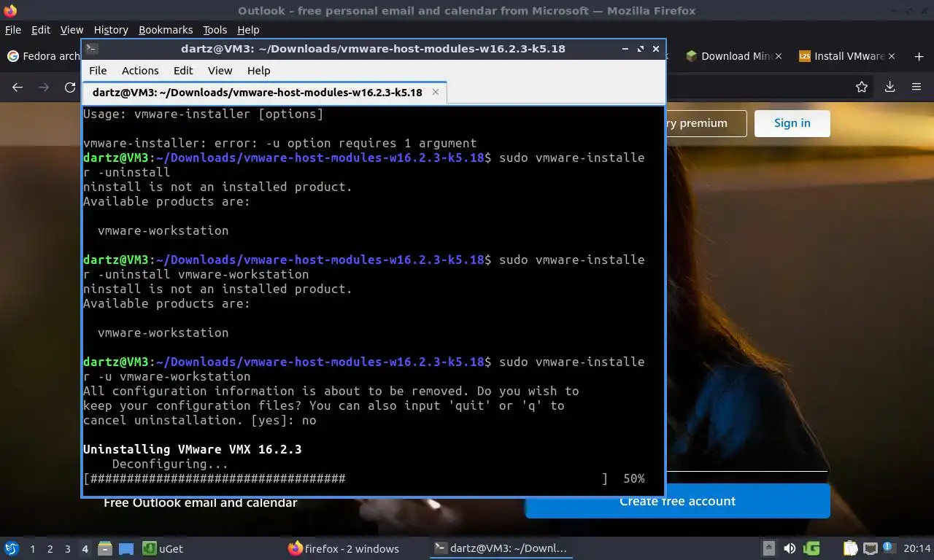The height and width of the screenshot is (560, 934).
Task: Click the 'Free Outlook email and calendar' heading
Action: (x=200, y=502)
